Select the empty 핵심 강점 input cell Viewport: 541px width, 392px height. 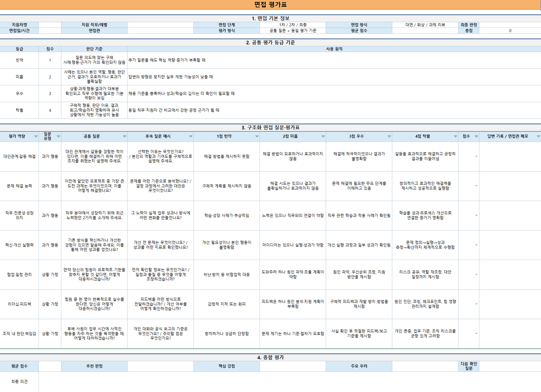point(293,366)
